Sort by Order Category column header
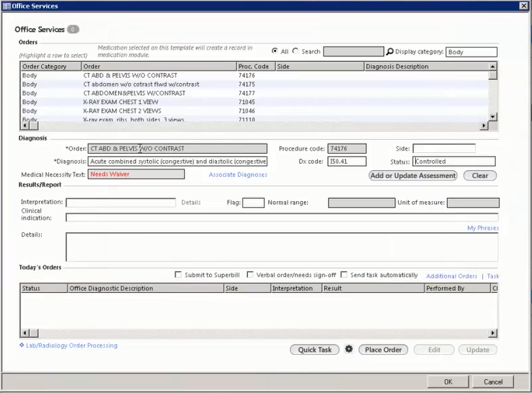The height and width of the screenshot is (393, 532). click(x=51, y=66)
